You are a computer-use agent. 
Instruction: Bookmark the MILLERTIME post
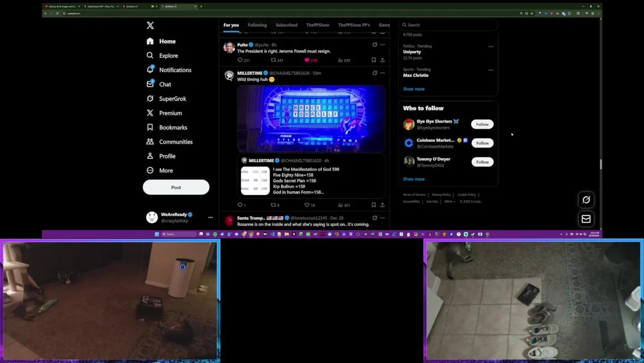(x=373, y=205)
